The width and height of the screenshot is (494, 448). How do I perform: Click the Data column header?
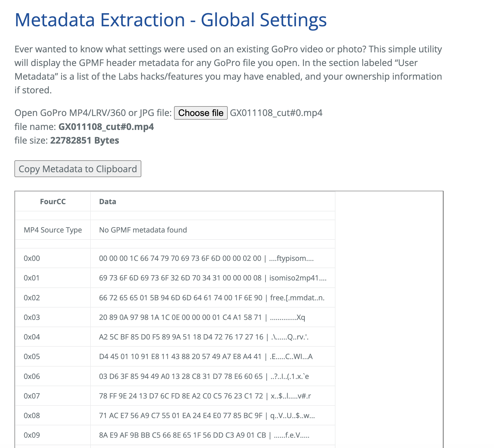[108, 202]
